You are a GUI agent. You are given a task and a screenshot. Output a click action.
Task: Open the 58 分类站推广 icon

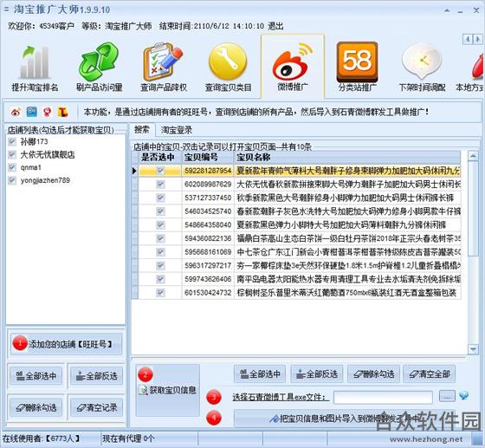pos(357,67)
